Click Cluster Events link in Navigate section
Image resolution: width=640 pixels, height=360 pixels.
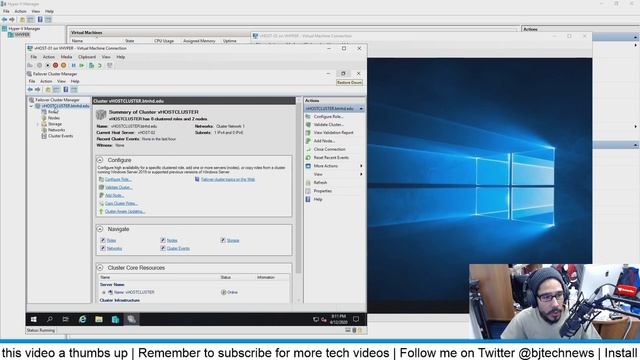point(178,249)
